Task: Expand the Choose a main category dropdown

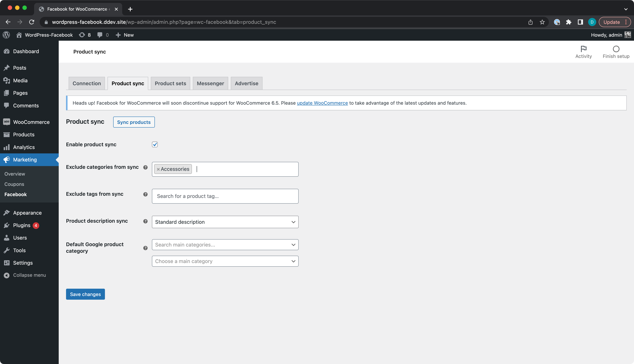Action: (225, 261)
